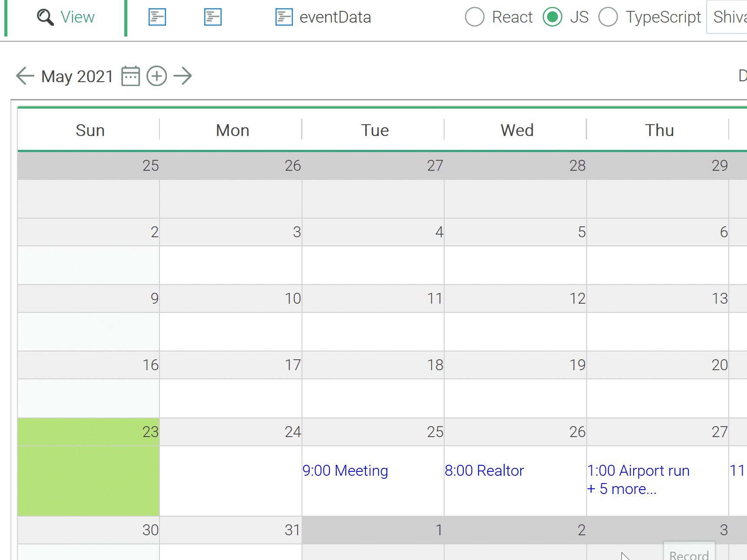Select the JS radio button

552,17
